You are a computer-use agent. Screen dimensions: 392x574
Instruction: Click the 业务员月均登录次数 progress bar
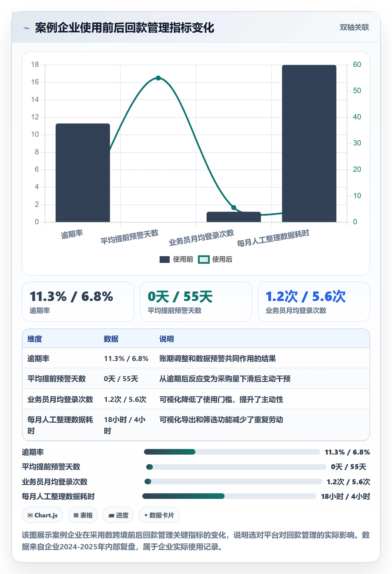point(233,482)
